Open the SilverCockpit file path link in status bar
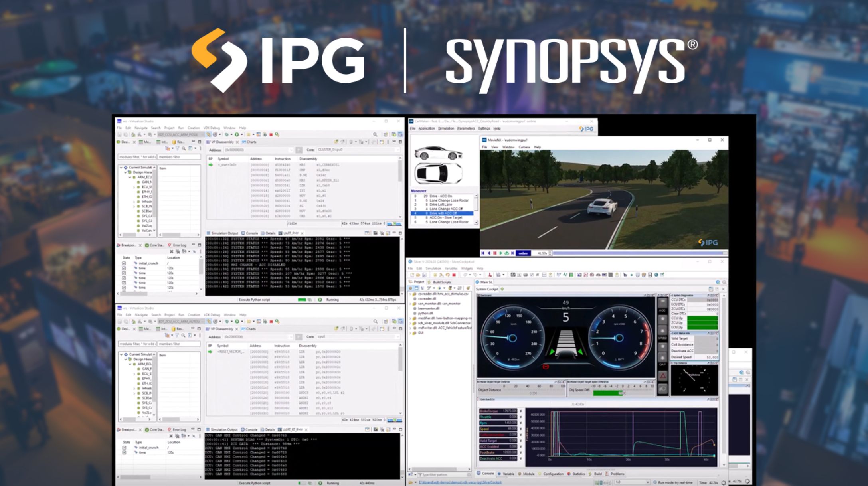The image size is (868, 486). [460, 482]
